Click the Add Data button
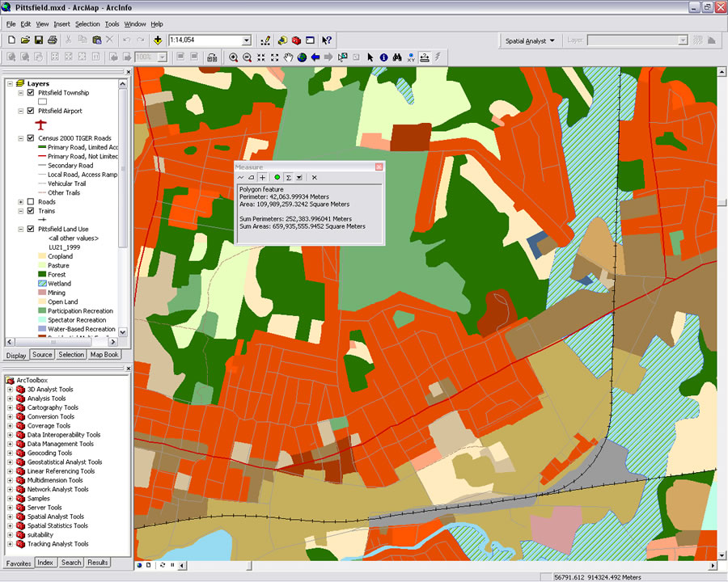 (x=157, y=40)
